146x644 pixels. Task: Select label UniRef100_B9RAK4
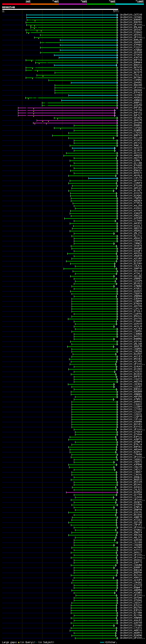(131, 63)
